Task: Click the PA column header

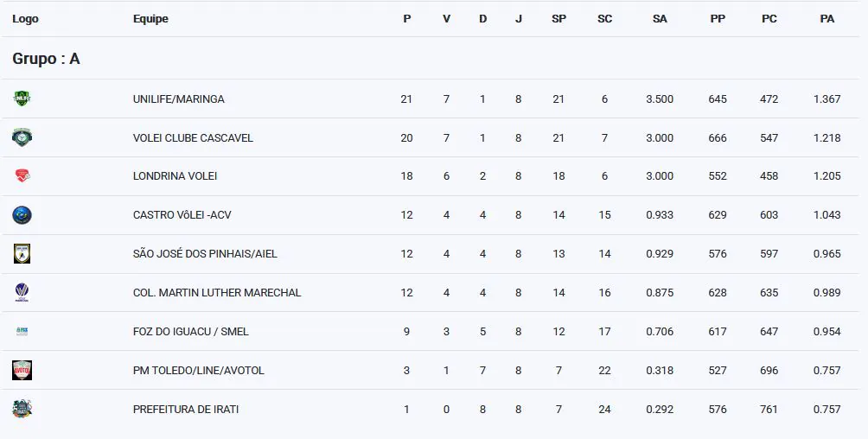Action: pos(827,19)
